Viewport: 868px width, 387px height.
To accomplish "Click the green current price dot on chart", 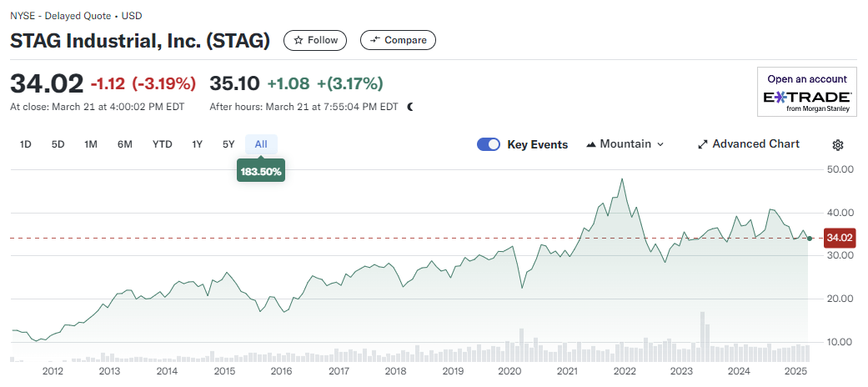I will click(x=810, y=239).
